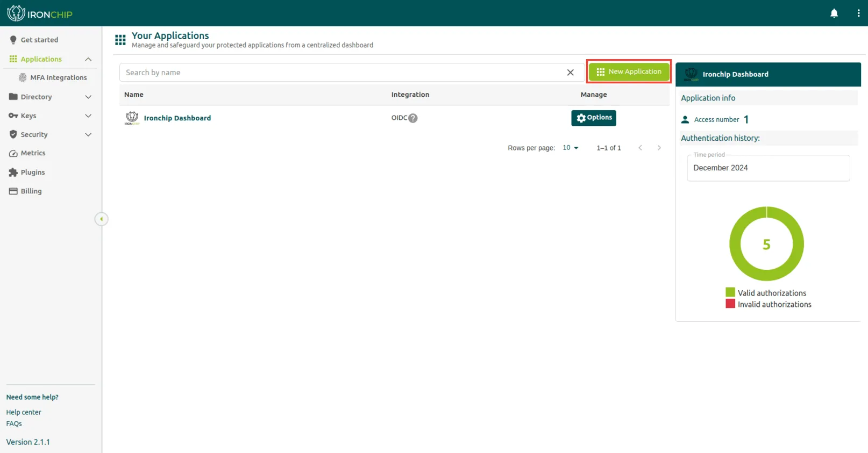
Task: Open notifications bell
Action: tap(834, 13)
